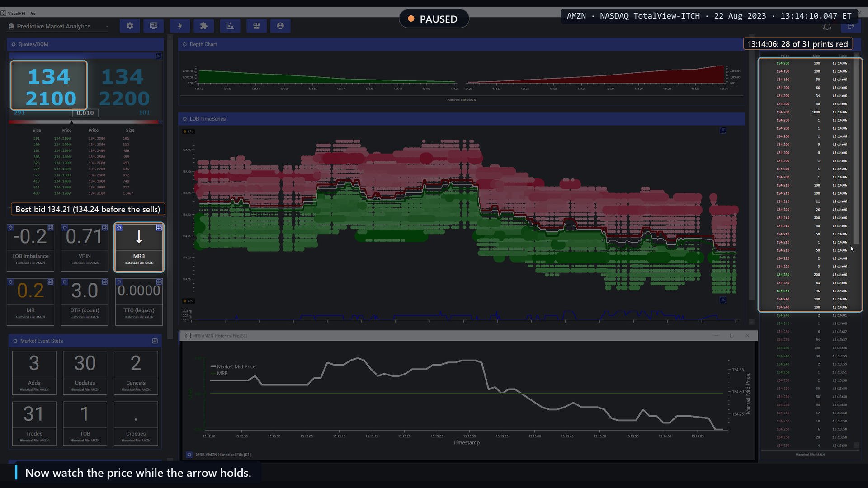The height and width of the screenshot is (488, 868).
Task: Click the Cancels 2 stat tile
Action: click(x=136, y=372)
